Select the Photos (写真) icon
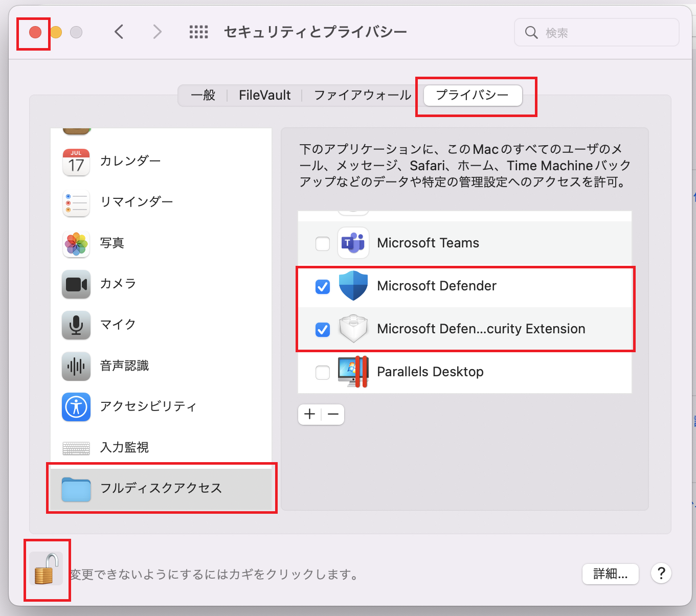 [76, 244]
